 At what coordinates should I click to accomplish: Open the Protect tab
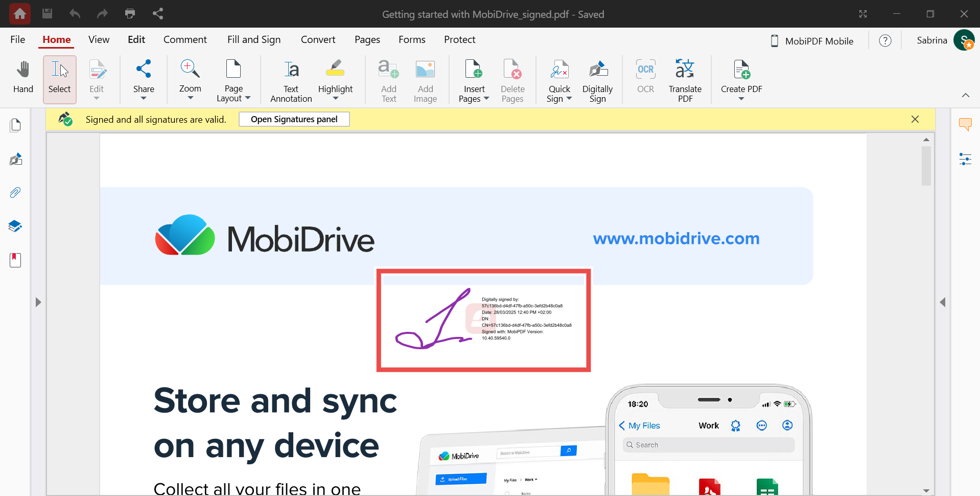pyautogui.click(x=459, y=40)
